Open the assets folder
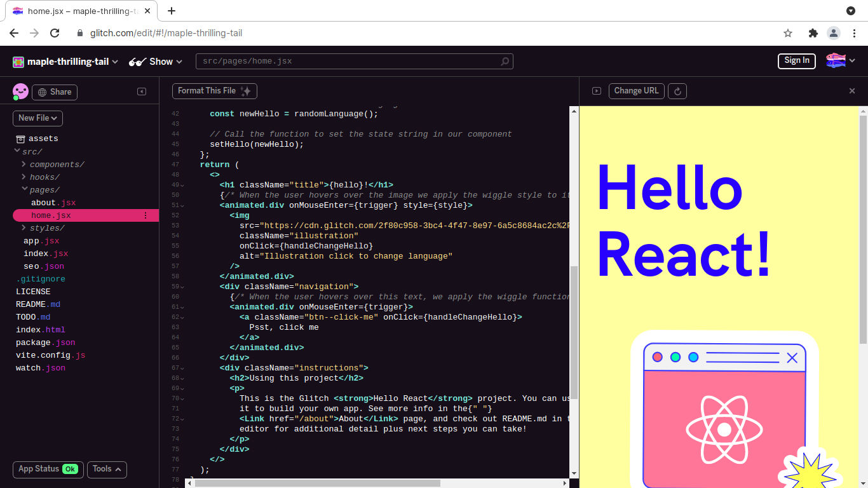868x488 pixels. point(37,139)
